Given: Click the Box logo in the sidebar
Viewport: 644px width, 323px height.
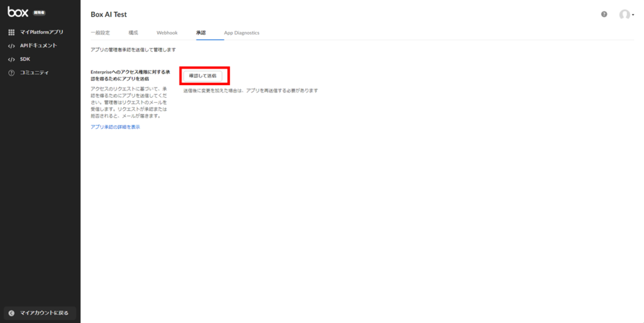Looking at the screenshot, I should [x=18, y=11].
